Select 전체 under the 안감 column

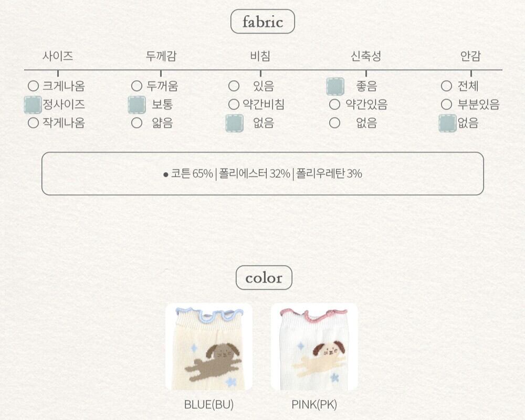click(446, 86)
